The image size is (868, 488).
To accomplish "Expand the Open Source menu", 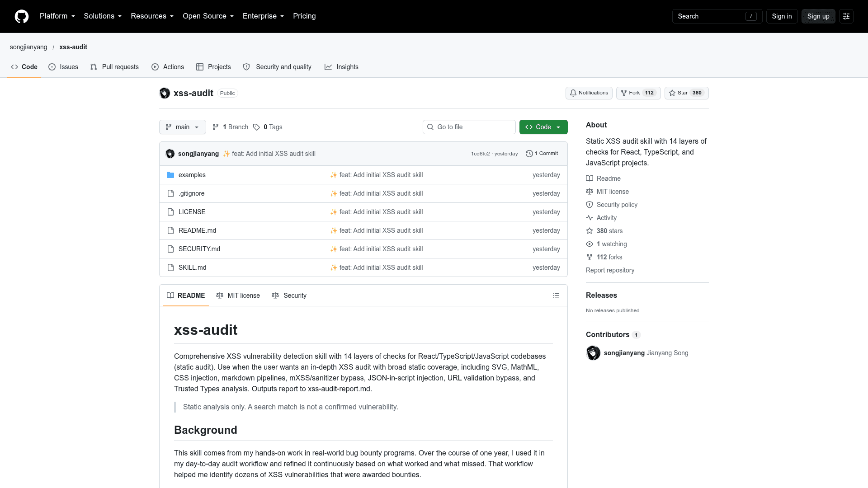I will tap(208, 16).
